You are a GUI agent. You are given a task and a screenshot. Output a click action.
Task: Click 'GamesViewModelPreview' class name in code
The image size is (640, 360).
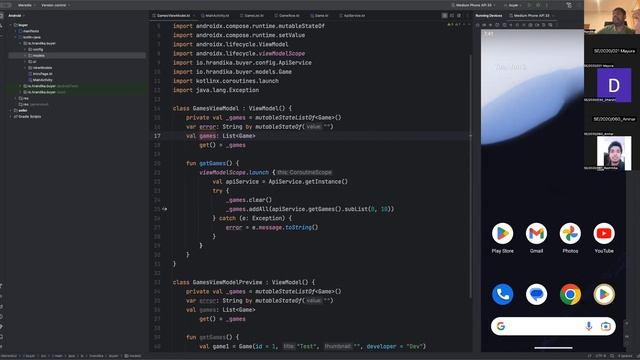[227, 282]
